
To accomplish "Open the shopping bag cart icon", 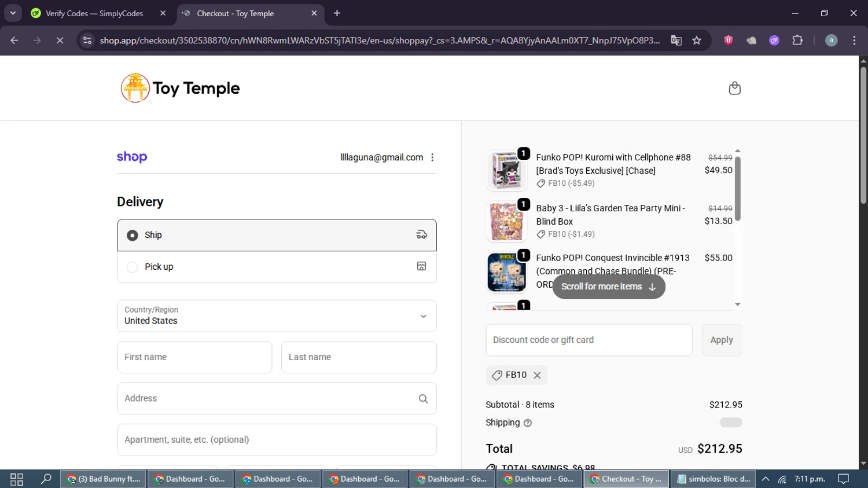I will 734,88.
